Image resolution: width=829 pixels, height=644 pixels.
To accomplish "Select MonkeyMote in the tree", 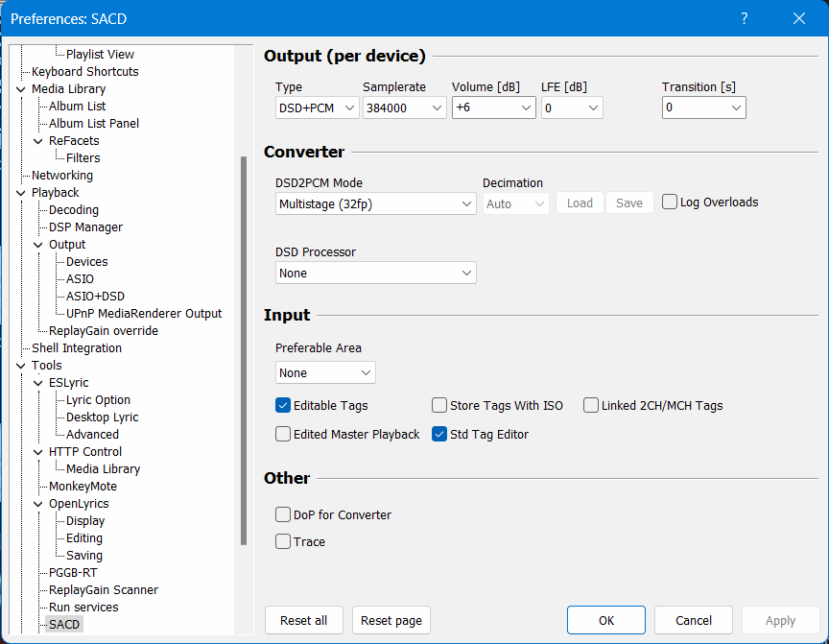I will (83, 487).
